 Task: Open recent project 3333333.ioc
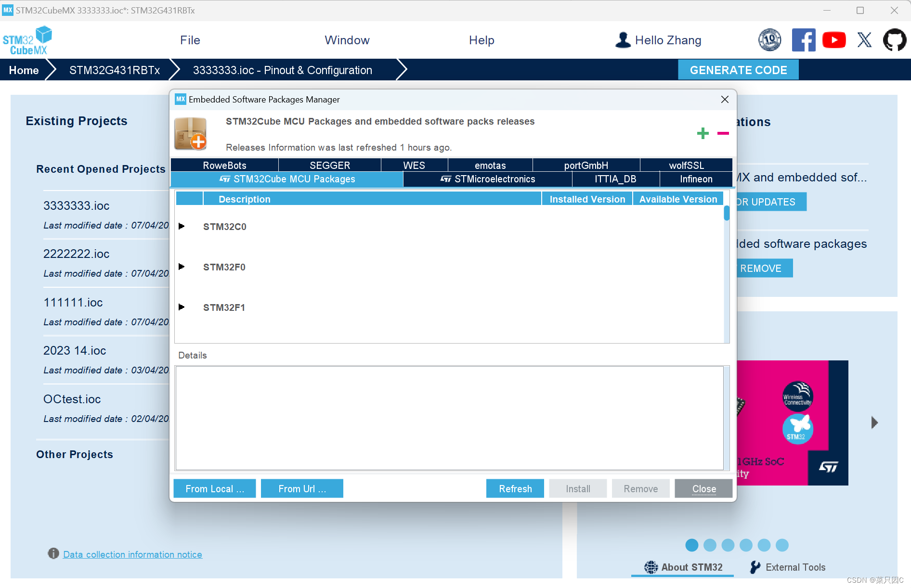point(77,205)
